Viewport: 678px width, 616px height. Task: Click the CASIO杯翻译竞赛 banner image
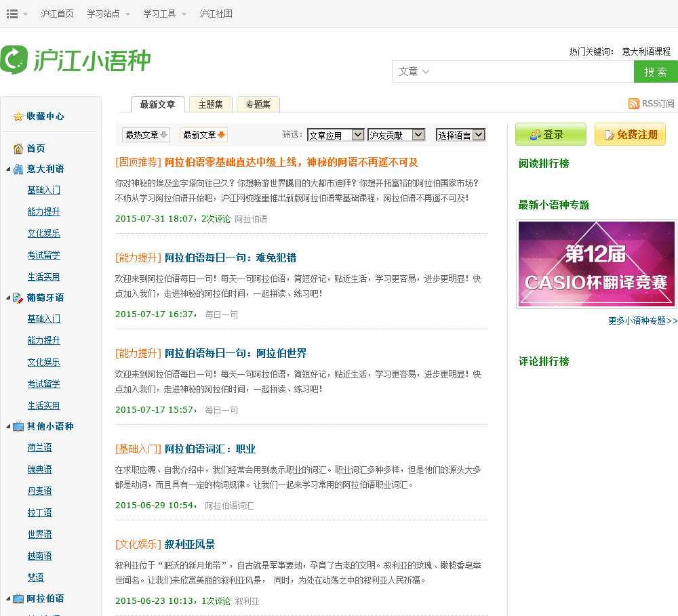(x=596, y=264)
